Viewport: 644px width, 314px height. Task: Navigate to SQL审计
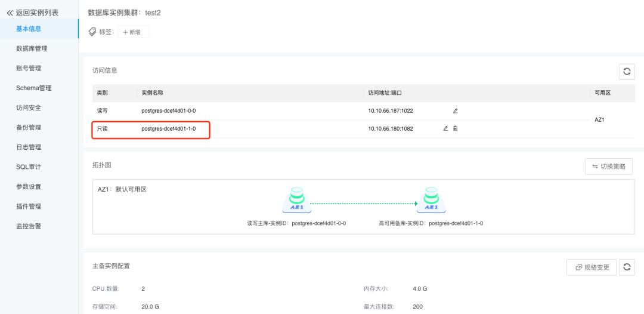pos(29,167)
